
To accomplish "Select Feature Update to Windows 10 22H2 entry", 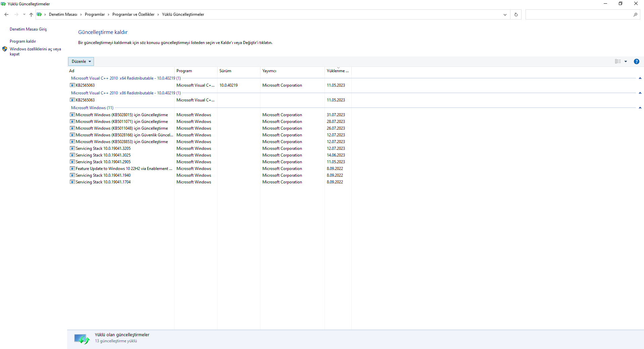I will pyautogui.click(x=124, y=169).
